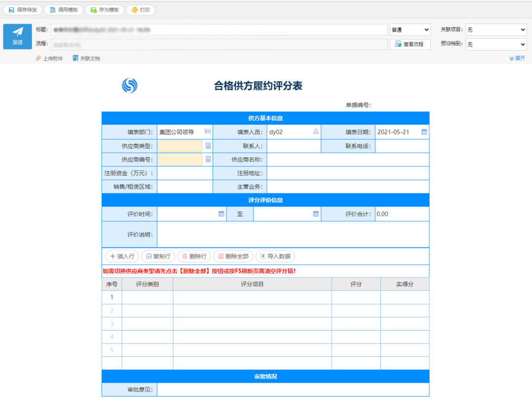Click 删除全部 delete all button
Screen dimensions: 532x404
pyautogui.click(x=233, y=256)
